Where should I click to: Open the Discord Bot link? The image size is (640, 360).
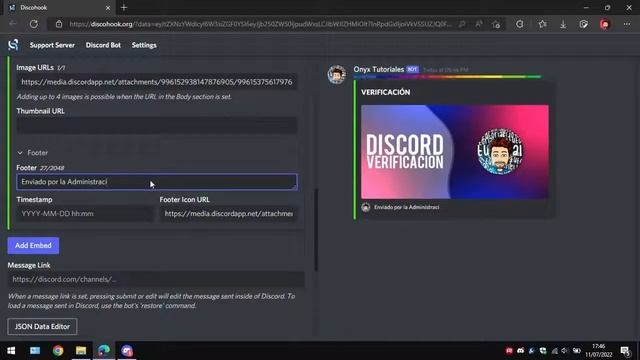[103, 45]
